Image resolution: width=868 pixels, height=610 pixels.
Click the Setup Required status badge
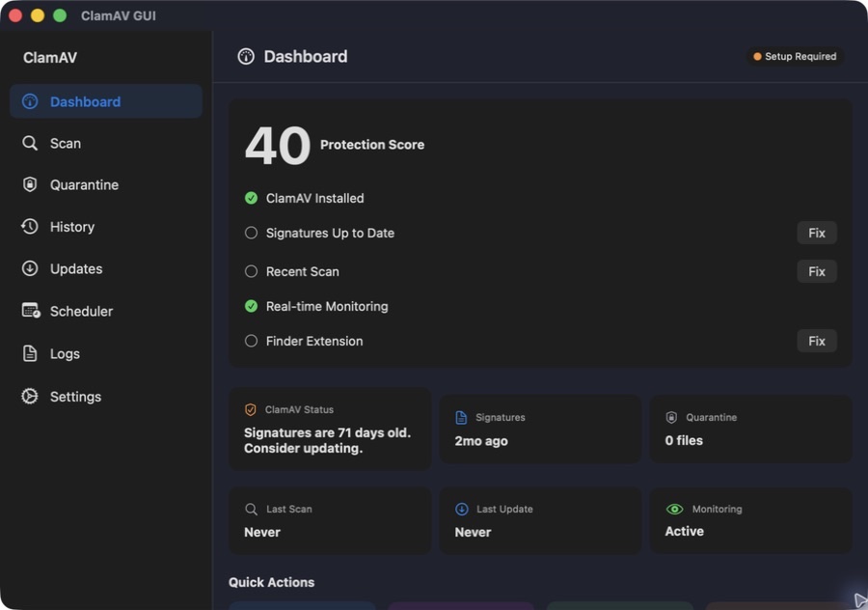click(x=795, y=57)
